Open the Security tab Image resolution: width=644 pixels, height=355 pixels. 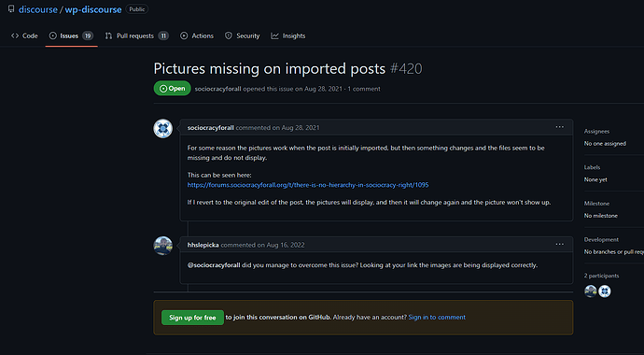click(243, 35)
